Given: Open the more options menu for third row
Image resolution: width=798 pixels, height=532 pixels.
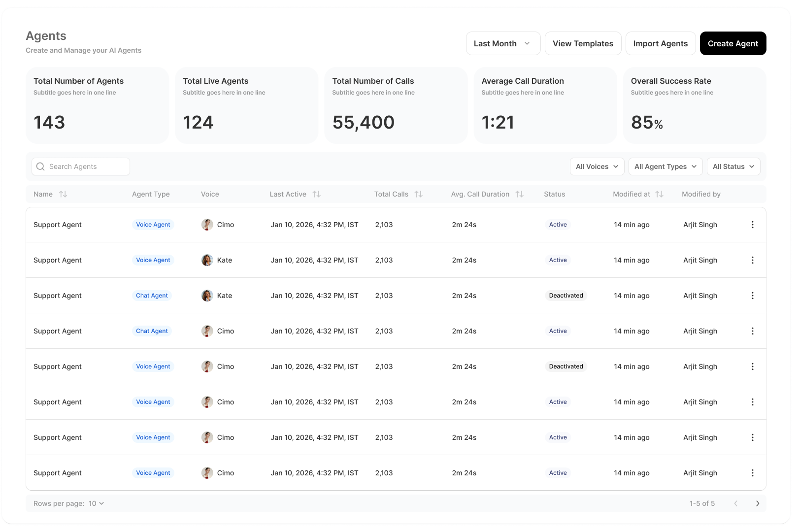Looking at the screenshot, I should pyautogui.click(x=752, y=296).
